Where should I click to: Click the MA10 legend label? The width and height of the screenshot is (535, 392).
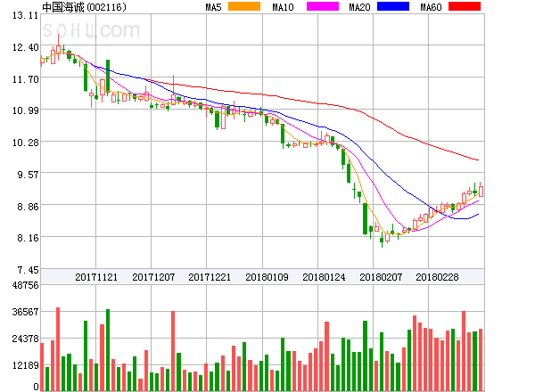pos(283,7)
